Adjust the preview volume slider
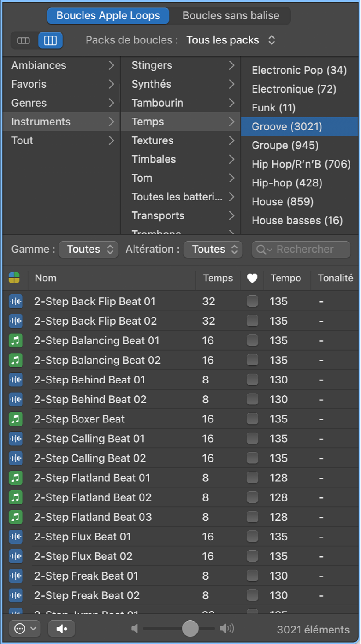 coord(190,629)
